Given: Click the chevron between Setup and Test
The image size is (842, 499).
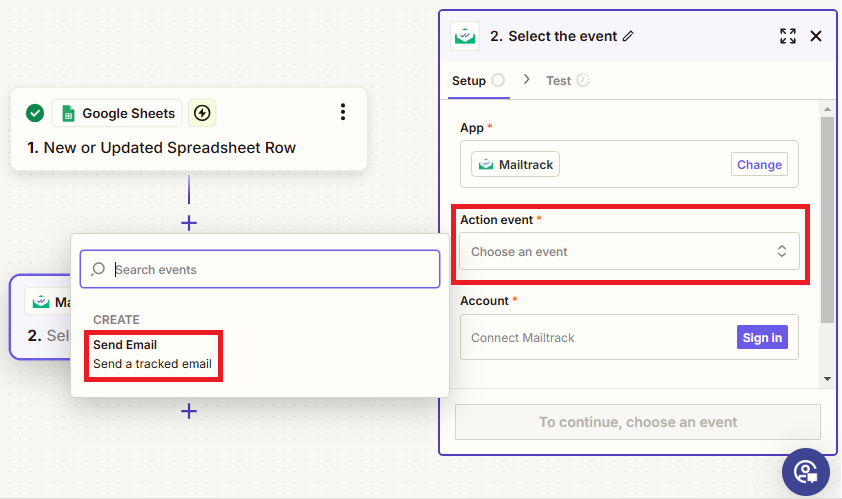Looking at the screenshot, I should pyautogui.click(x=527, y=80).
